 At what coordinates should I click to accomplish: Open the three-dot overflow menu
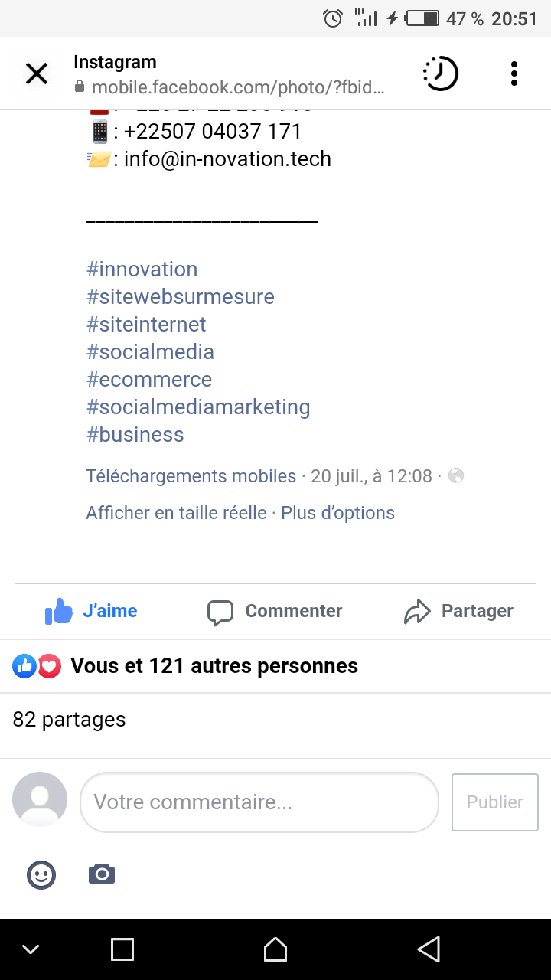pos(514,74)
